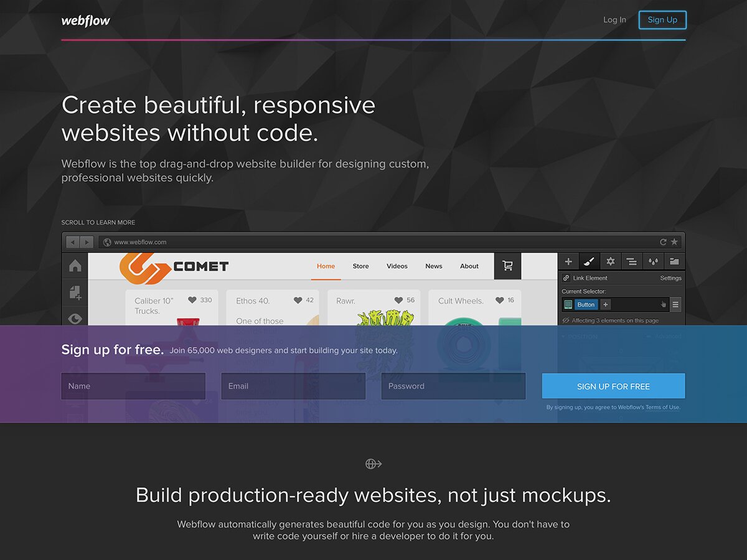Click inside the Name input field
Viewport: 747px width, 560px height.
(x=133, y=386)
